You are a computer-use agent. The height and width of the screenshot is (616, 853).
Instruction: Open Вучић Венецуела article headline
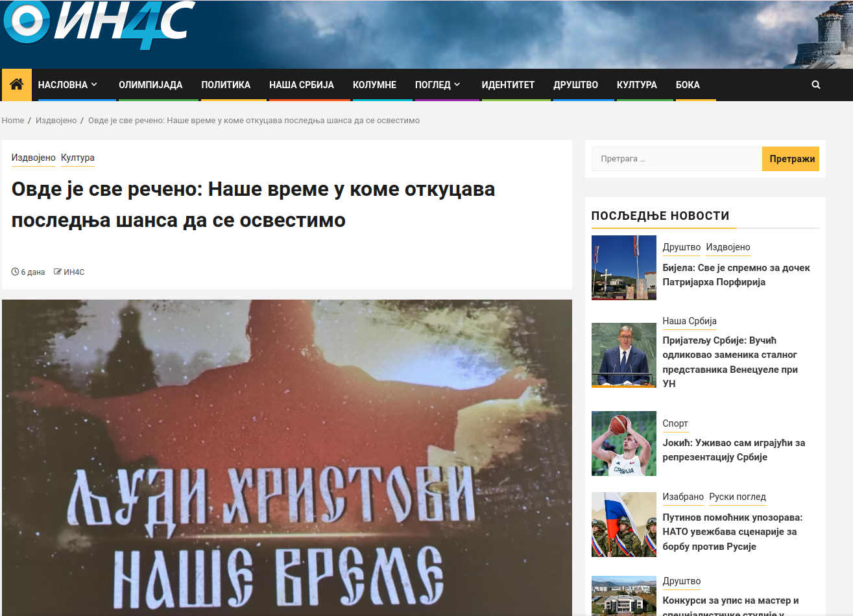(x=730, y=362)
